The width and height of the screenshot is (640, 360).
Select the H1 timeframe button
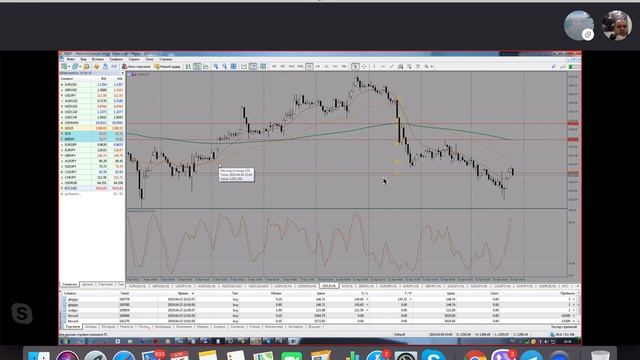coord(309,66)
